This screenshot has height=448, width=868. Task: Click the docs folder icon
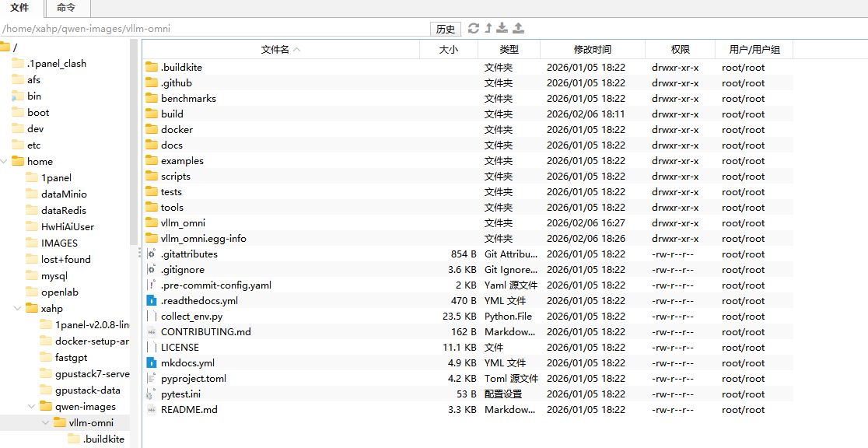click(x=152, y=145)
